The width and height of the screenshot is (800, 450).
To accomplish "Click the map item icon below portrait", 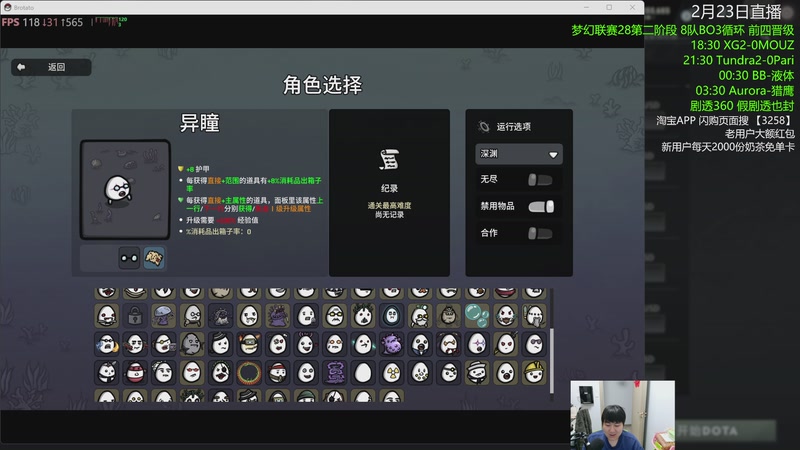I will (154, 258).
